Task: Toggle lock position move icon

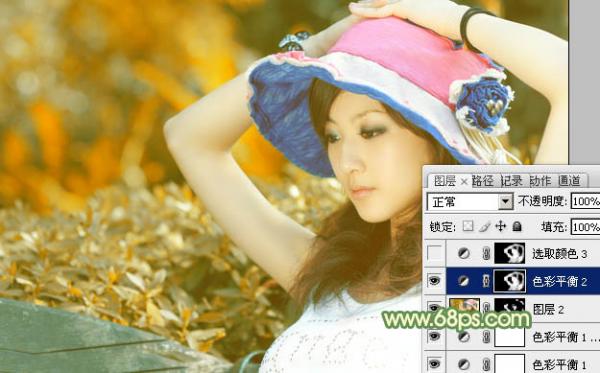Action: 501,226
